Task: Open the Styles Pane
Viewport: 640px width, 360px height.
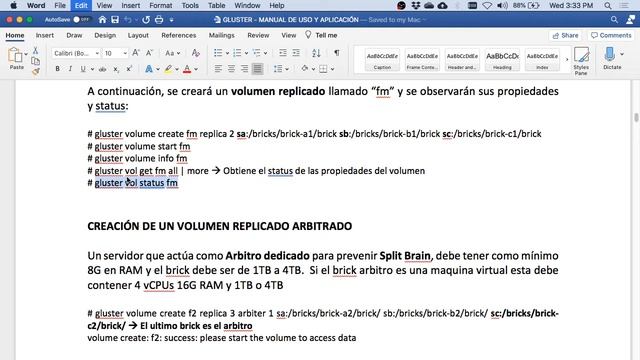Action: pyautogui.click(x=581, y=60)
